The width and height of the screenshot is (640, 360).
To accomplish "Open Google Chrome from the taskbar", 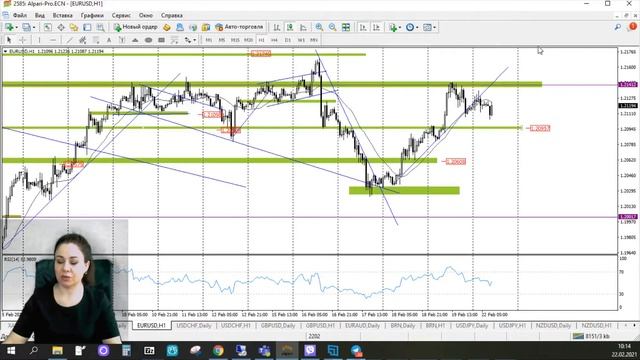I will pos(218,351).
